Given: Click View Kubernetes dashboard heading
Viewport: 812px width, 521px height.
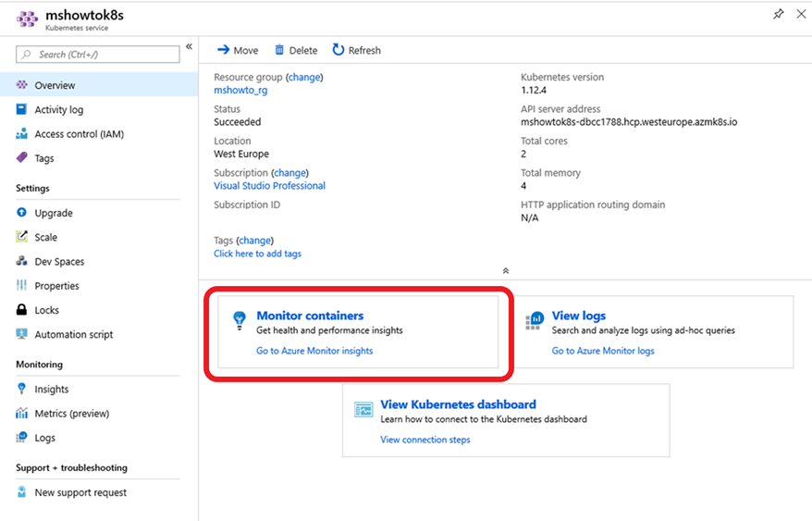Looking at the screenshot, I should point(459,403).
